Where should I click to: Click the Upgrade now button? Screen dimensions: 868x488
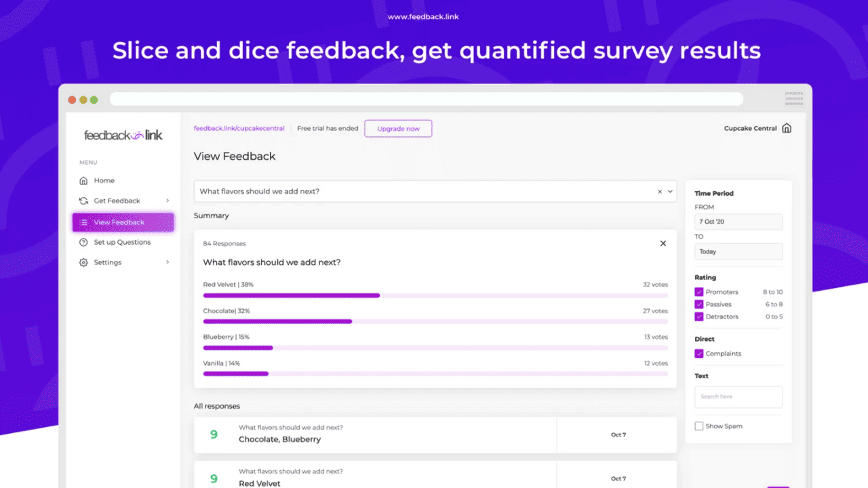pos(398,129)
